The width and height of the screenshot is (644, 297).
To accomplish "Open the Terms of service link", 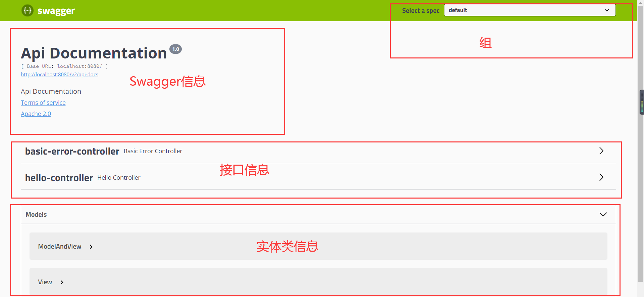I will click(x=43, y=103).
